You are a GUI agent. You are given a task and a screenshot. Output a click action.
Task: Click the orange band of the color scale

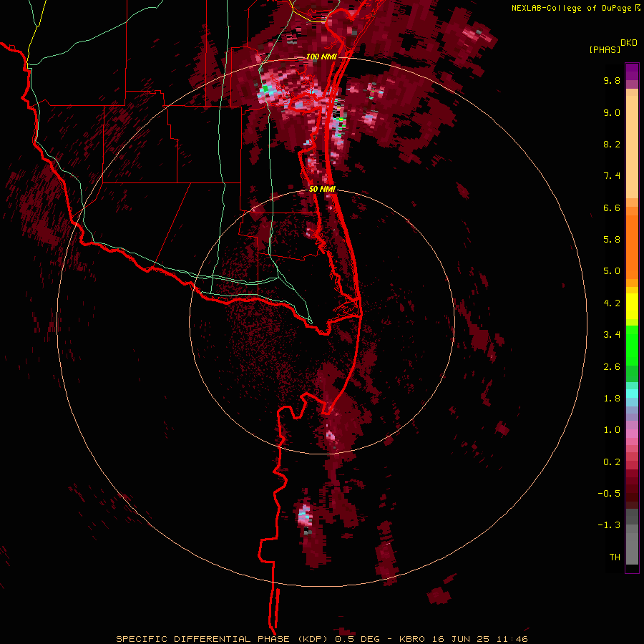(x=632, y=248)
